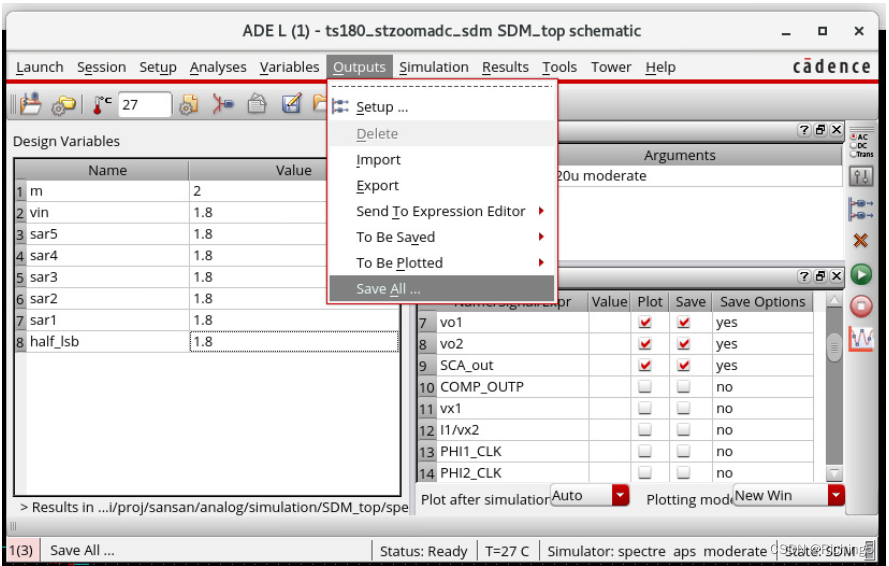Select the Trans radio button
The width and height of the screenshot is (889, 566).
click(x=853, y=154)
